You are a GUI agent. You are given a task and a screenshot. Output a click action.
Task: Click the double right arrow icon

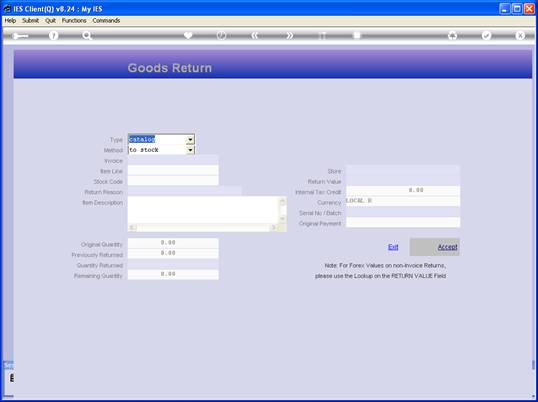coord(290,35)
